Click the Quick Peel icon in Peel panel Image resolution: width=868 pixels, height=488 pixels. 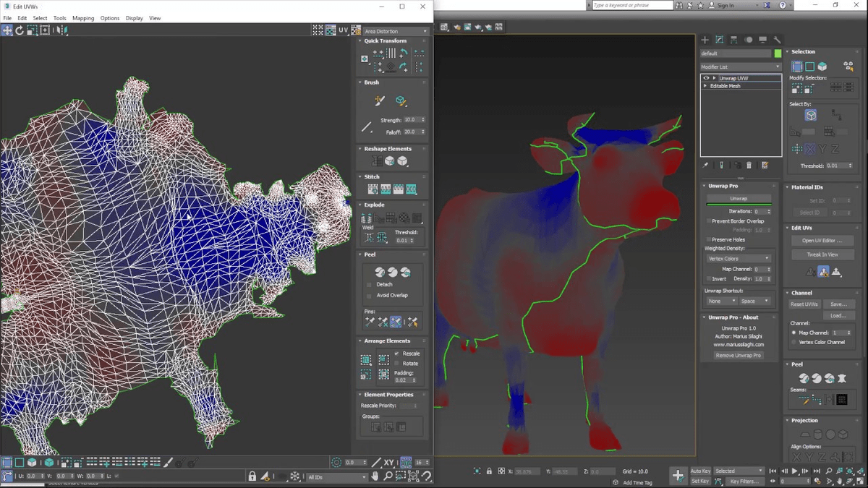(x=380, y=273)
